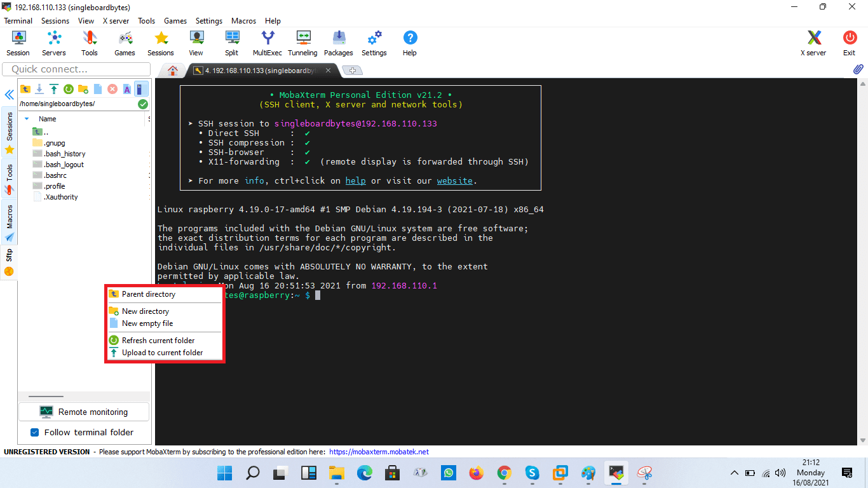Select the .gnupg folder
Screen dimensions: 868x488
[x=49, y=143]
